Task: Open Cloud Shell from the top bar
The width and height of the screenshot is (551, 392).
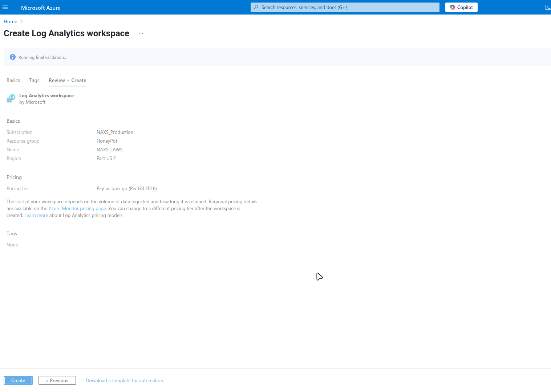Action: pos(548,7)
